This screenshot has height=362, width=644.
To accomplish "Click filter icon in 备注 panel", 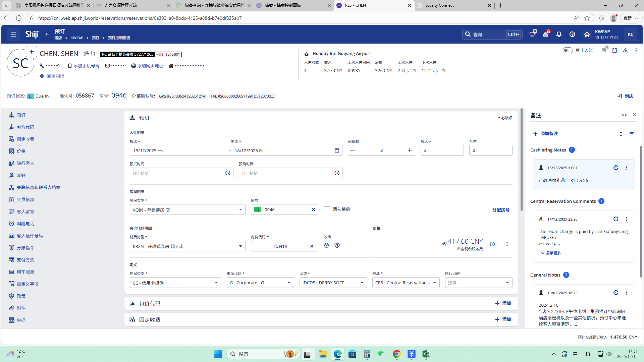I will (x=632, y=134).
